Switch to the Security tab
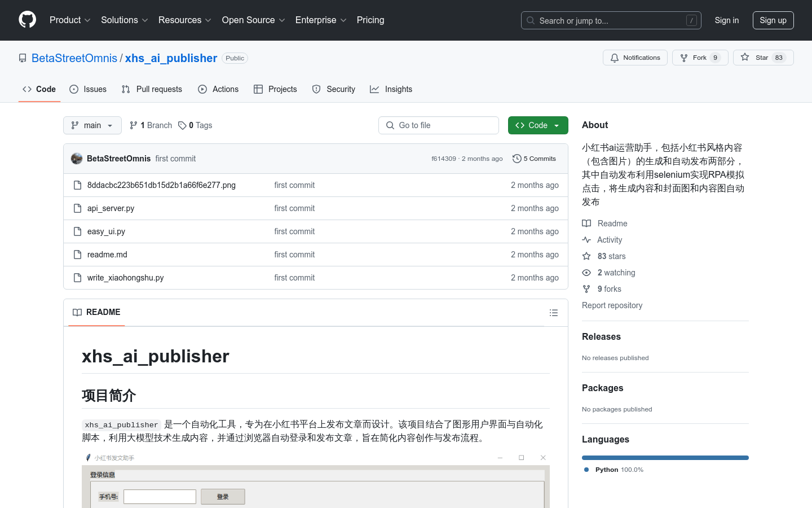Screen dimensions: 812x508 tap(334, 89)
